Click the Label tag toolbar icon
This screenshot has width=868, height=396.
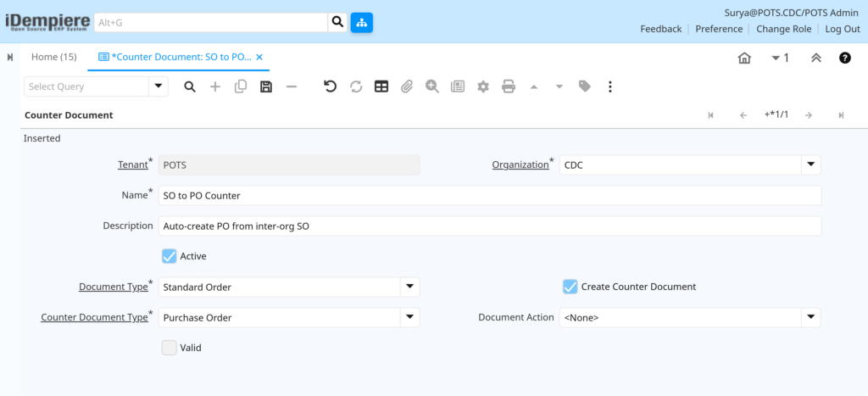click(585, 86)
